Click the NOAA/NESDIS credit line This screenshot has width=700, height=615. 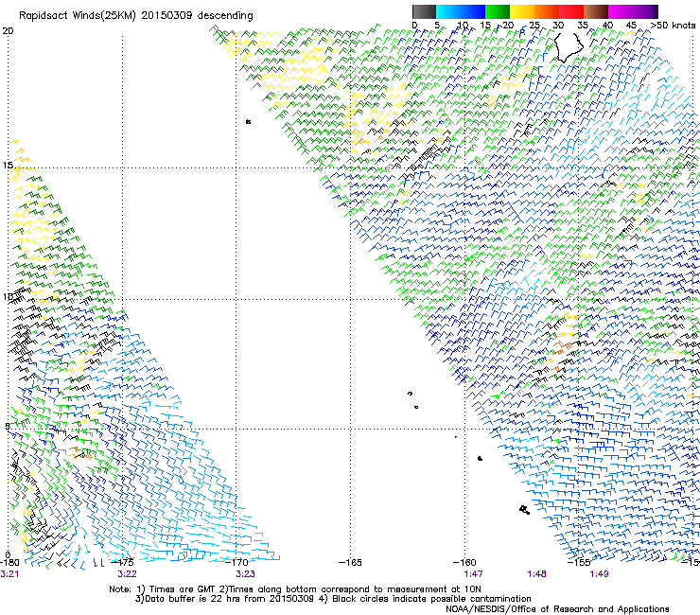557,609
